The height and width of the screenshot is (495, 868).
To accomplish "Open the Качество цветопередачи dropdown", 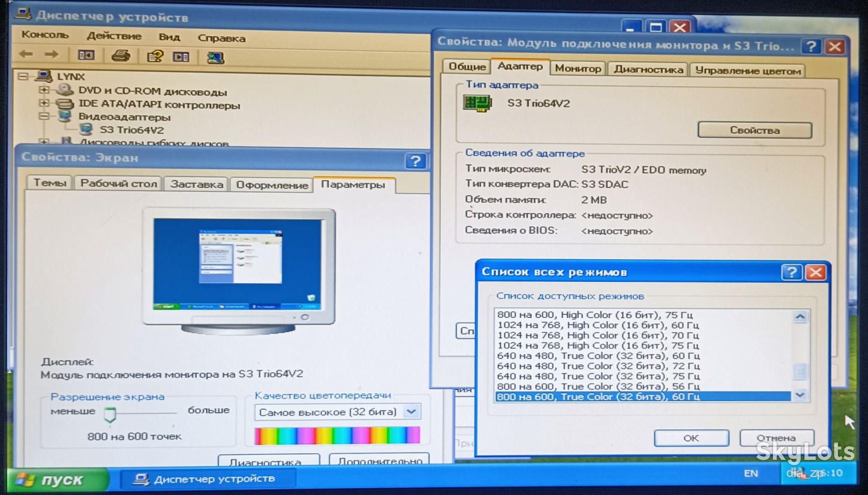I will pos(411,411).
